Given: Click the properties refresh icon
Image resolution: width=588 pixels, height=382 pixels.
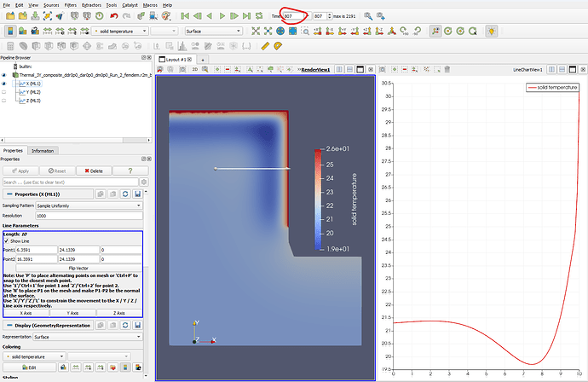Looking at the screenshot, I should tap(126, 194).
